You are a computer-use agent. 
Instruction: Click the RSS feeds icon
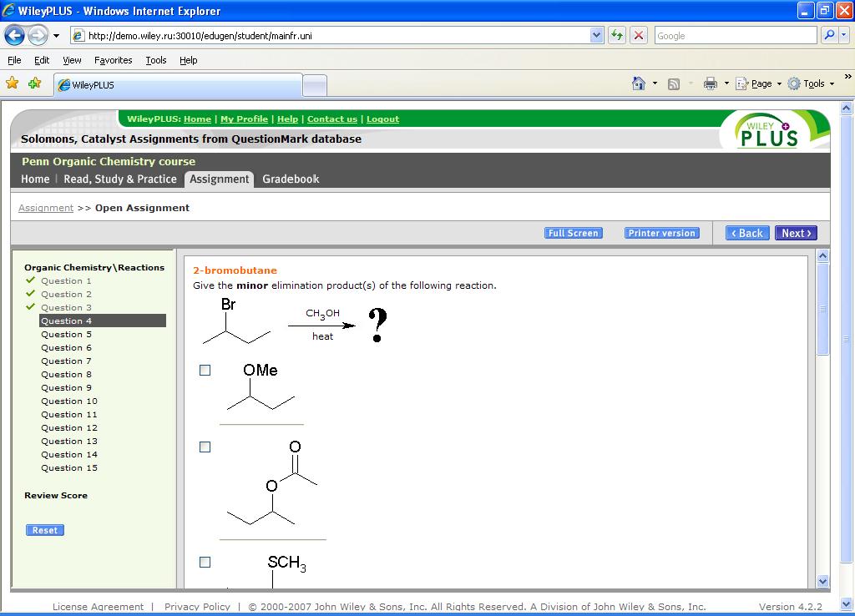[674, 84]
